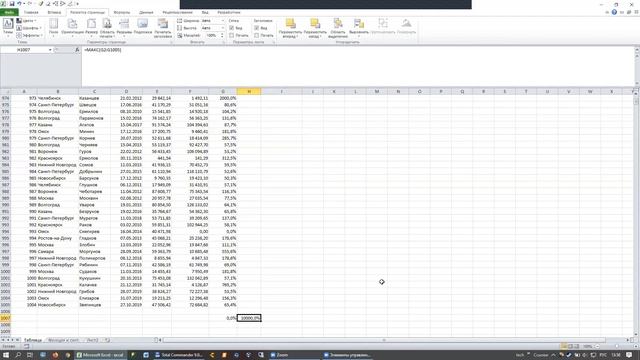Click the Windows Start button
Image resolution: width=640 pixels, height=360 pixels.
[x=6, y=355]
